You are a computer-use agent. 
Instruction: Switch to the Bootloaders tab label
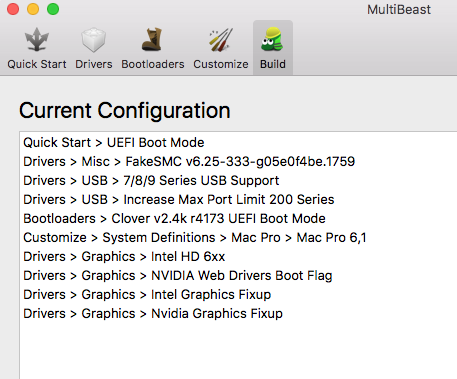coord(153,64)
